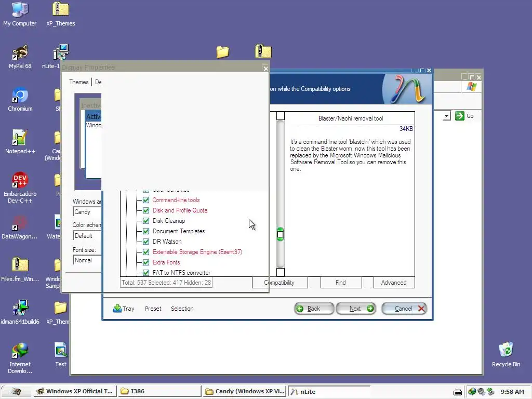Toggle FAT to NTFS converter checkbox
The width and height of the screenshot is (532, 399).
(x=146, y=273)
